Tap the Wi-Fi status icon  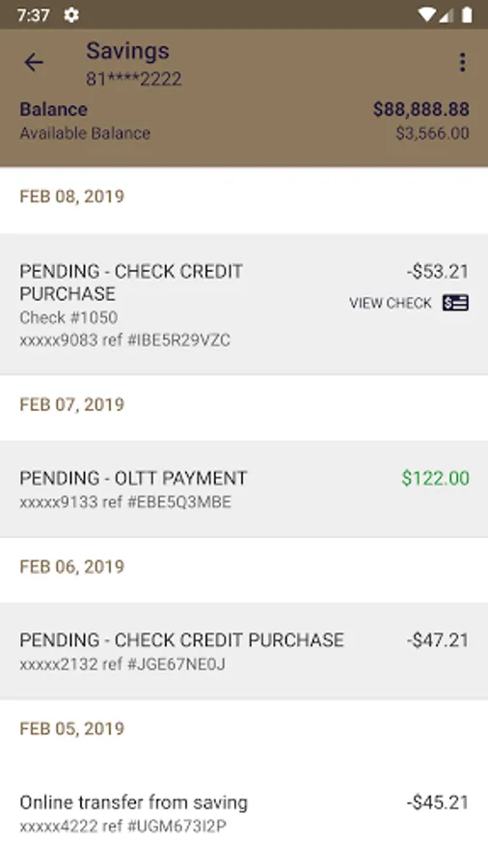pyautogui.click(x=426, y=14)
